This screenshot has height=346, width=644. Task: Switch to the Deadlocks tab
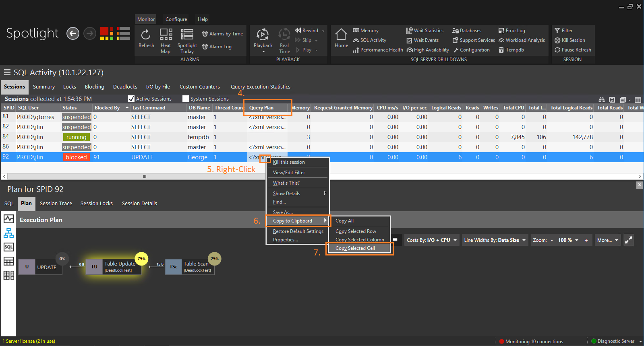tap(125, 87)
